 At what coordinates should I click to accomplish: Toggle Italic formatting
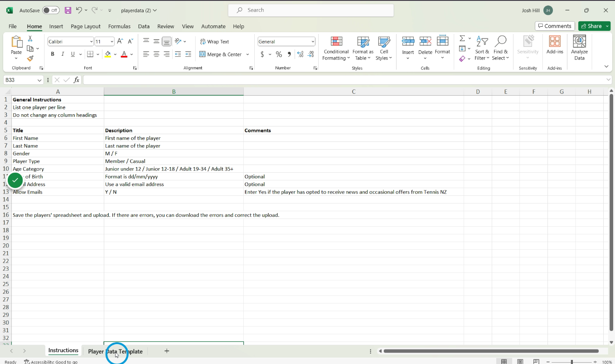coord(63,54)
